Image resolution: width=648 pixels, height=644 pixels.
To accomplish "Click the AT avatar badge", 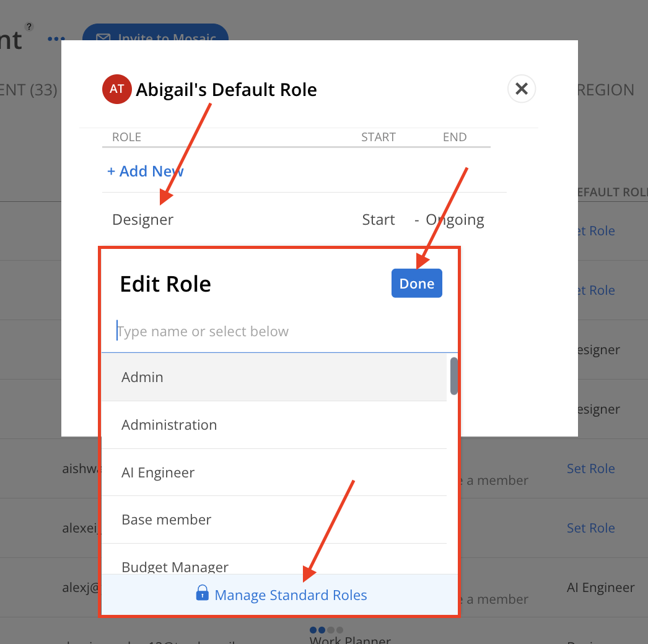I will click(117, 89).
